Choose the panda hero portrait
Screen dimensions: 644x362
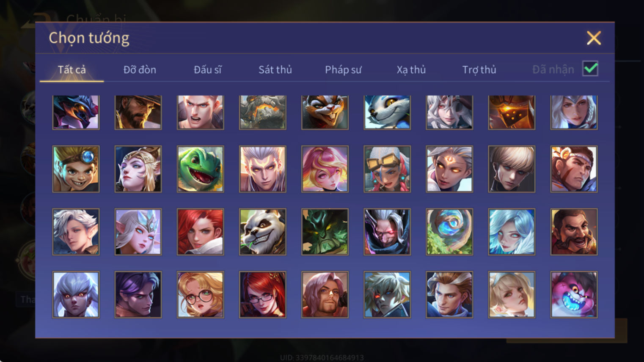(x=262, y=232)
